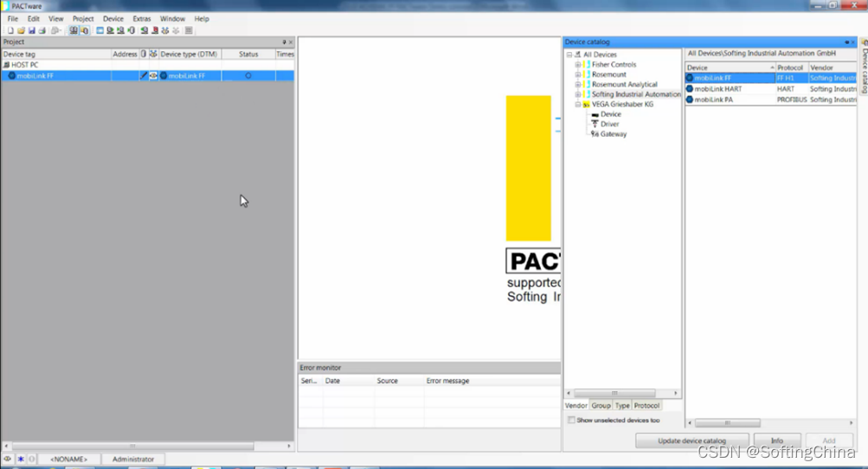Screen dimensions: 868x469
Task: Save project with floppy disk icon
Action: pos(31,30)
